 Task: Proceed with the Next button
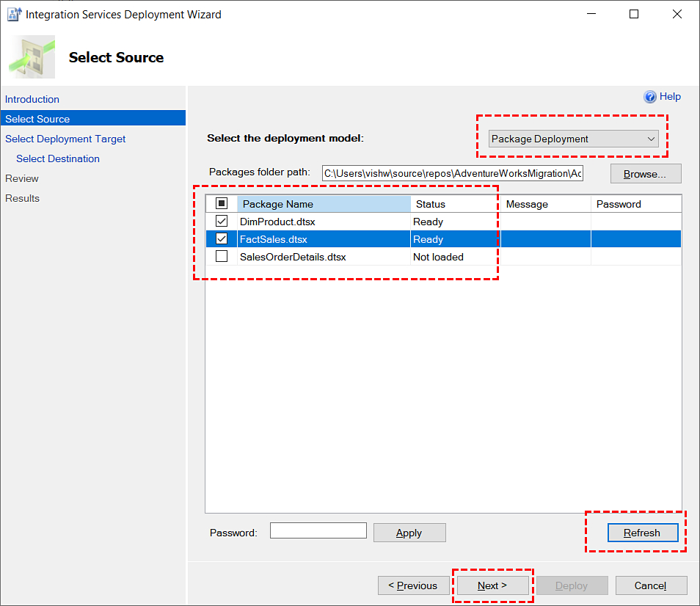pos(493,585)
